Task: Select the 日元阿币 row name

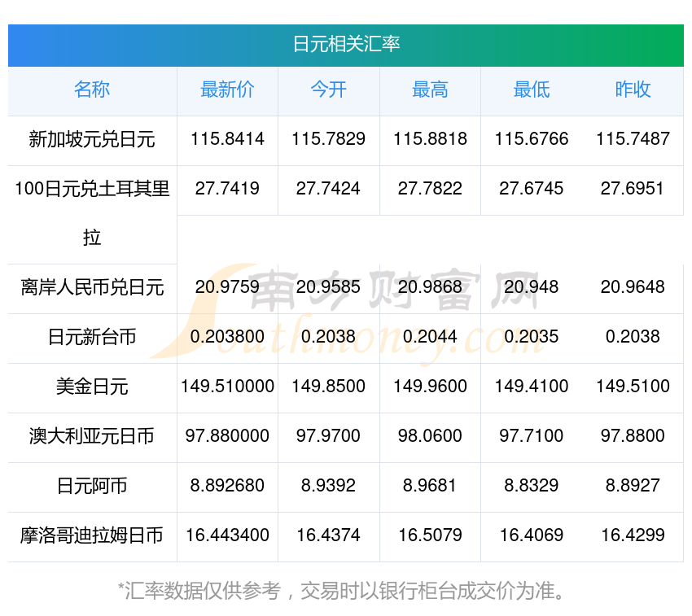Action: 92,486
